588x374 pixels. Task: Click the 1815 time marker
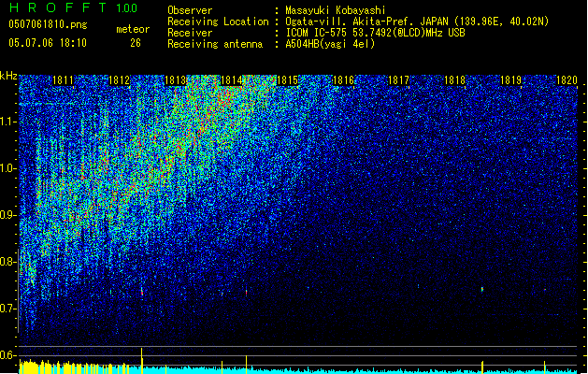(x=287, y=79)
